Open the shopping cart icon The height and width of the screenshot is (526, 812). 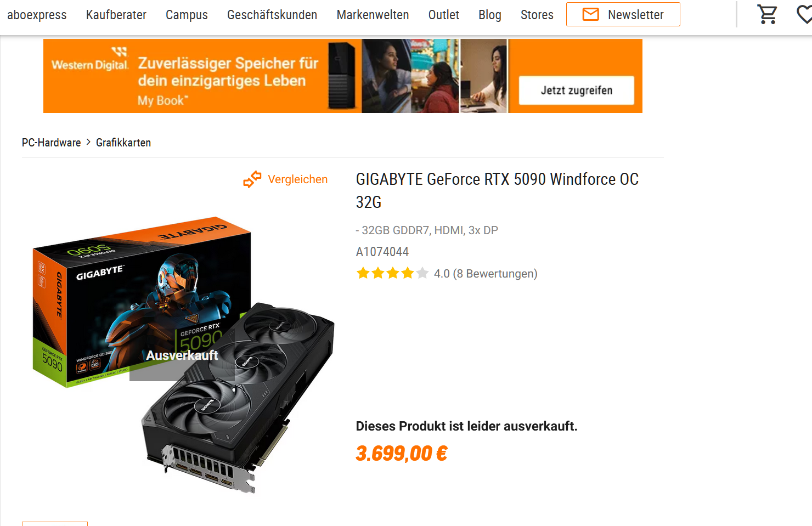click(767, 14)
